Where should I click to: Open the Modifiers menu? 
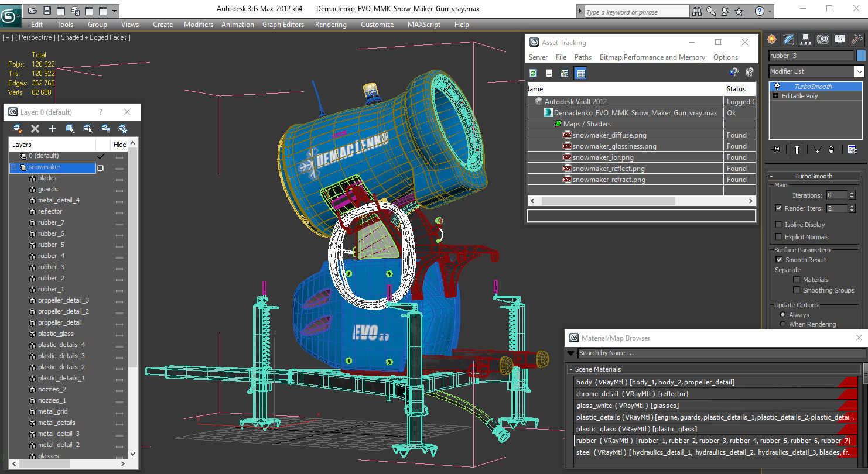pos(199,25)
